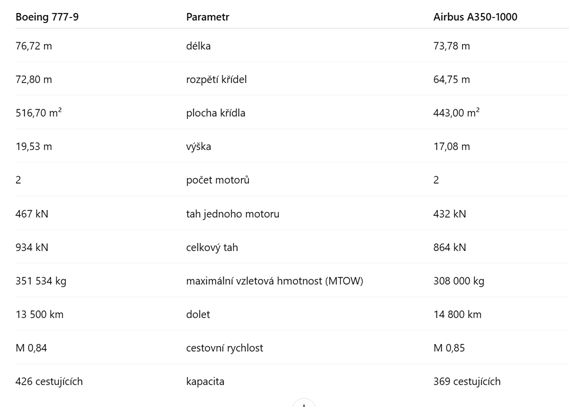Image resolution: width=571 pixels, height=409 pixels.
Task: Click the Airbus length value 73,78 m
Action: 452,46
